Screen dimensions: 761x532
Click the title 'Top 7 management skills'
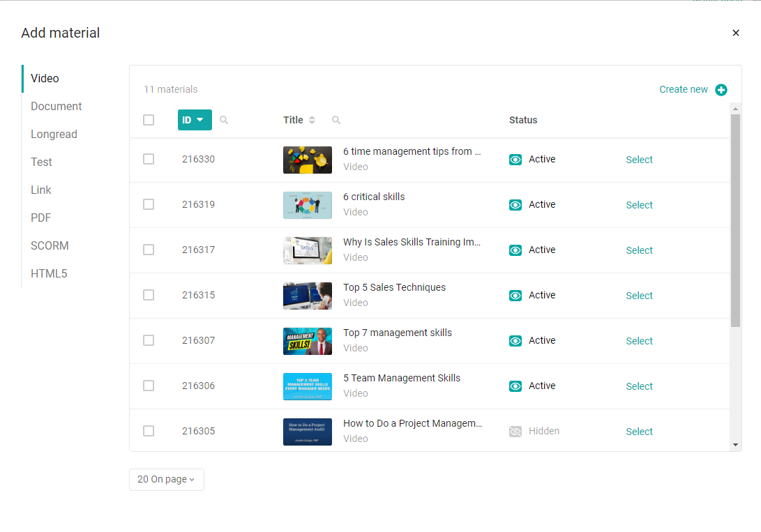[x=398, y=333]
